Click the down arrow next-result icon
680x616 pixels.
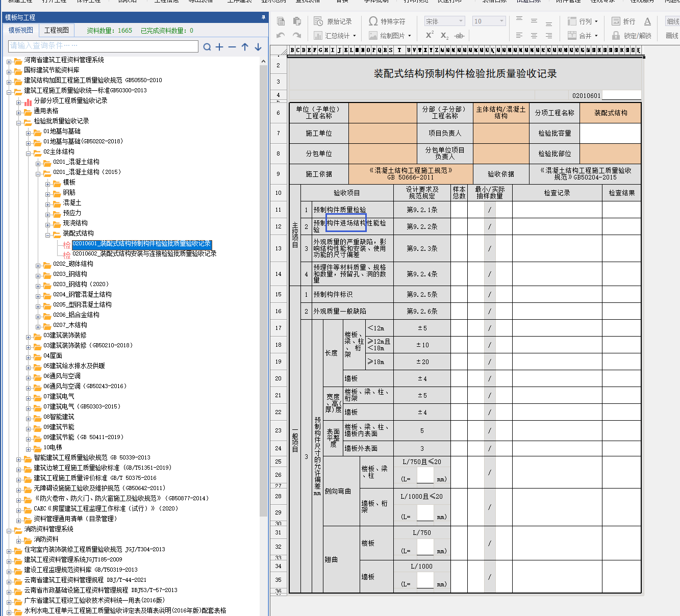coord(258,47)
